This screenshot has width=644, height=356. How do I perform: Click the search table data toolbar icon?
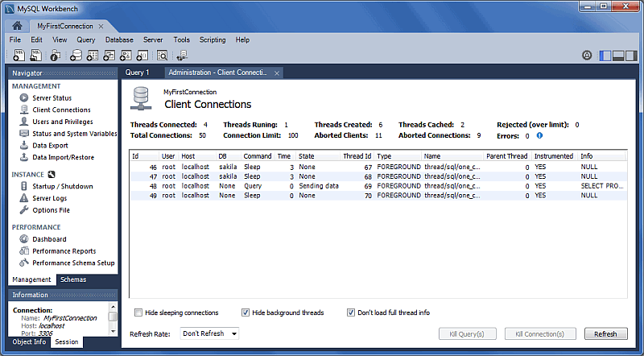162,56
